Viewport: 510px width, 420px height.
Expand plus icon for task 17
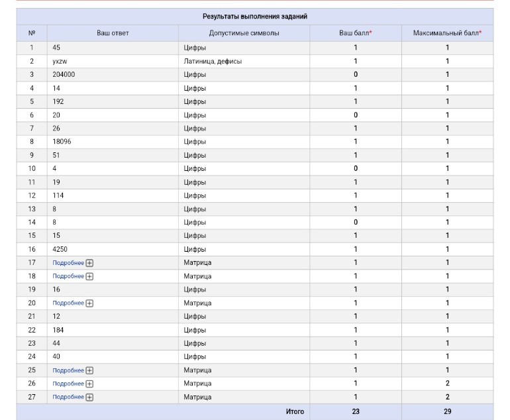[89, 263]
